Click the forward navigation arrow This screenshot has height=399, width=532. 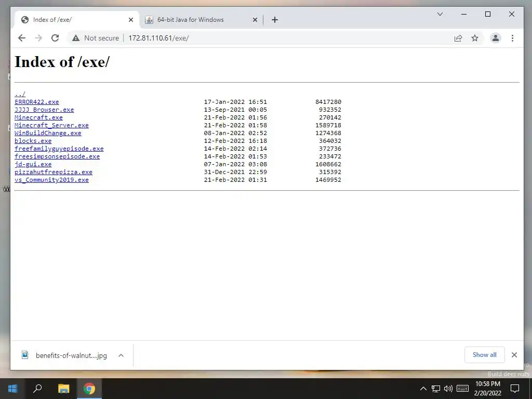[38, 38]
